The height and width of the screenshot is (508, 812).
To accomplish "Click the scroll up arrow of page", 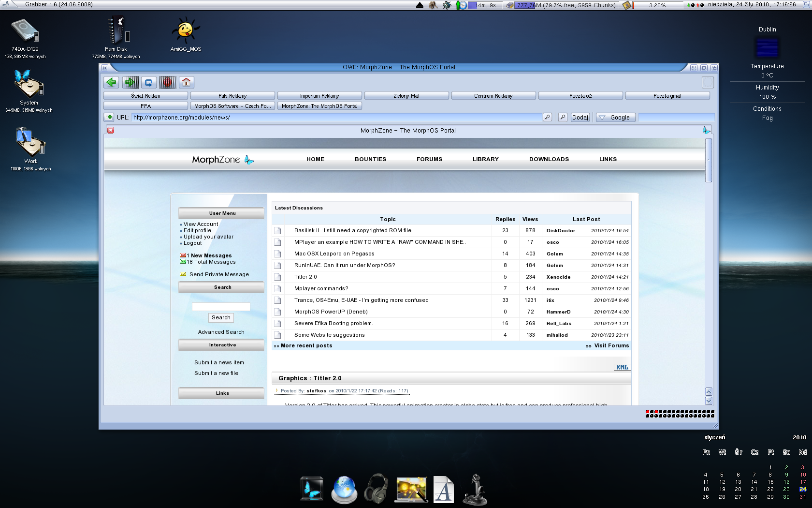I will tap(709, 391).
